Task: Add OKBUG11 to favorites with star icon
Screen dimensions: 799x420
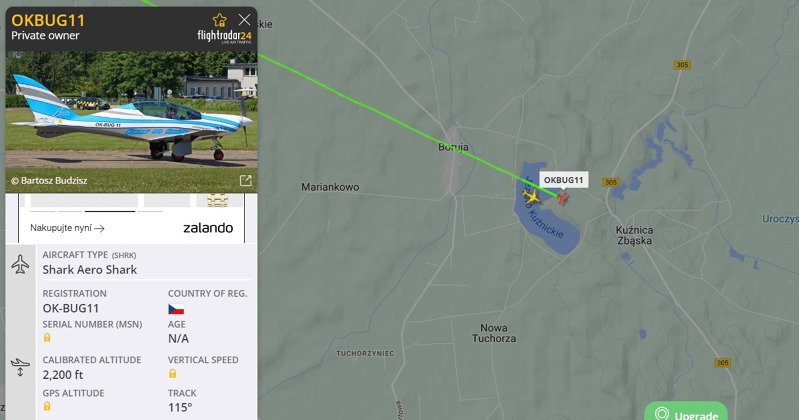Action: 220,20
